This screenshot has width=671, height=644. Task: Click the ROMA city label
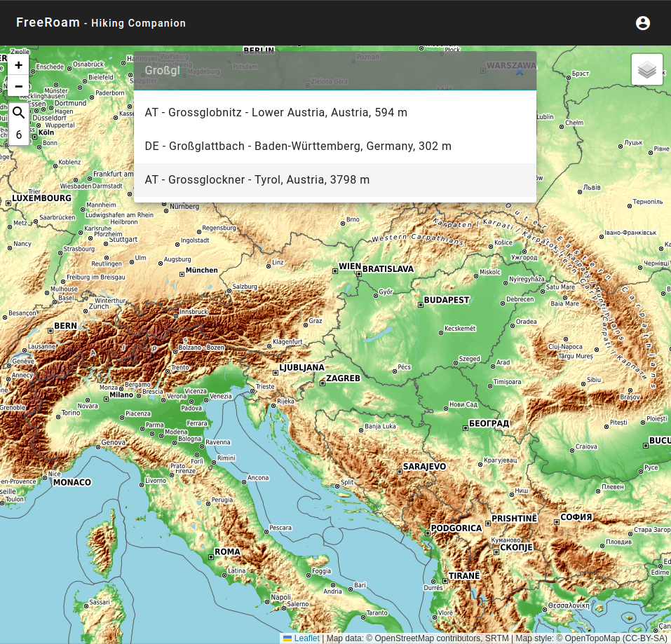227,552
